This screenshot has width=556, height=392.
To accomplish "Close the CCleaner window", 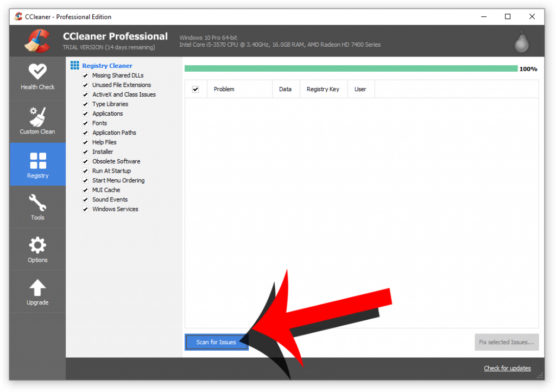I will [532, 17].
